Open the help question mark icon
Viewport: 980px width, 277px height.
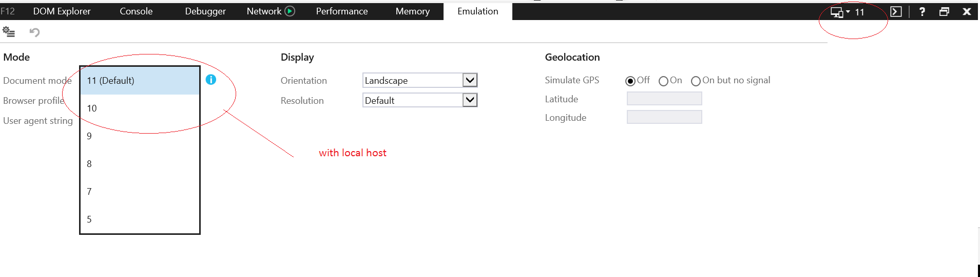pos(922,11)
